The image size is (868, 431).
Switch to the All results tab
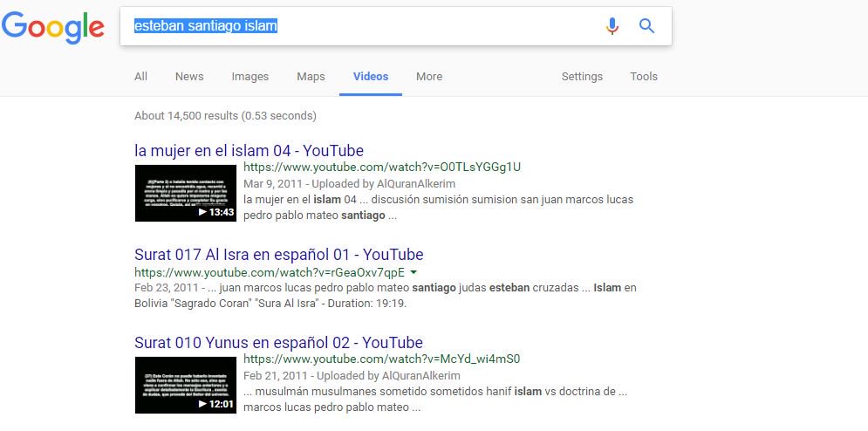(x=140, y=77)
